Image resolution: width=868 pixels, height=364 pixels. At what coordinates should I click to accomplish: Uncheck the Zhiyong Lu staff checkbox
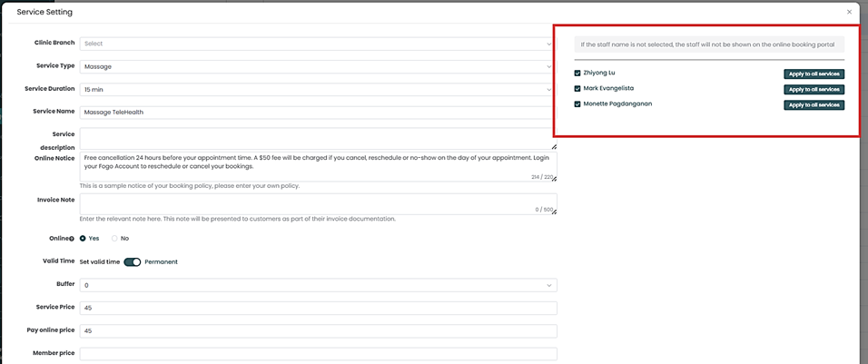(x=577, y=74)
